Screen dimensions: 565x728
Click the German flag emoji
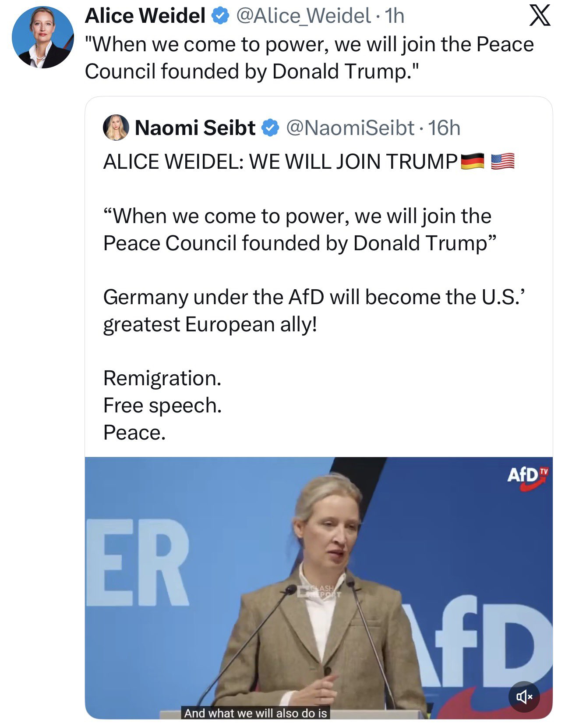473,161
